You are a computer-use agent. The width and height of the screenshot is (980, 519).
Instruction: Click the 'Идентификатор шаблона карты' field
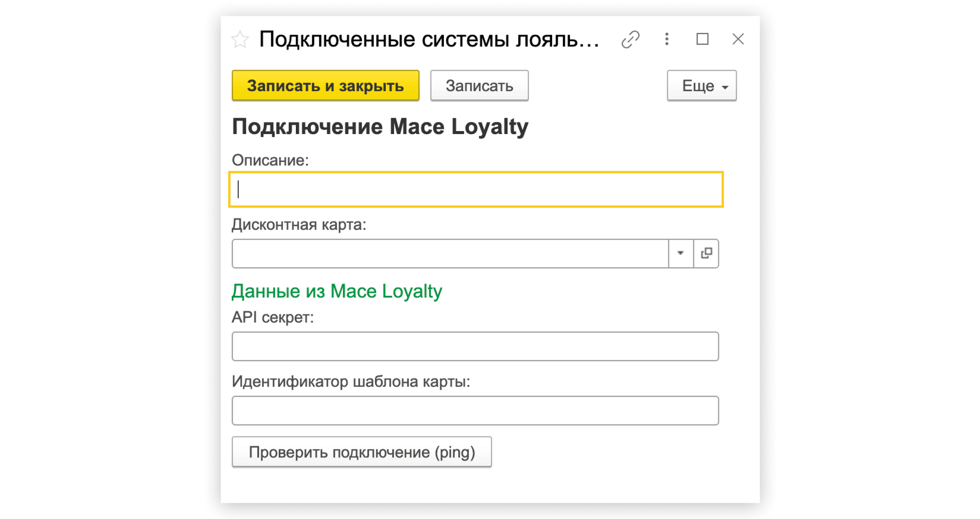pos(475,410)
